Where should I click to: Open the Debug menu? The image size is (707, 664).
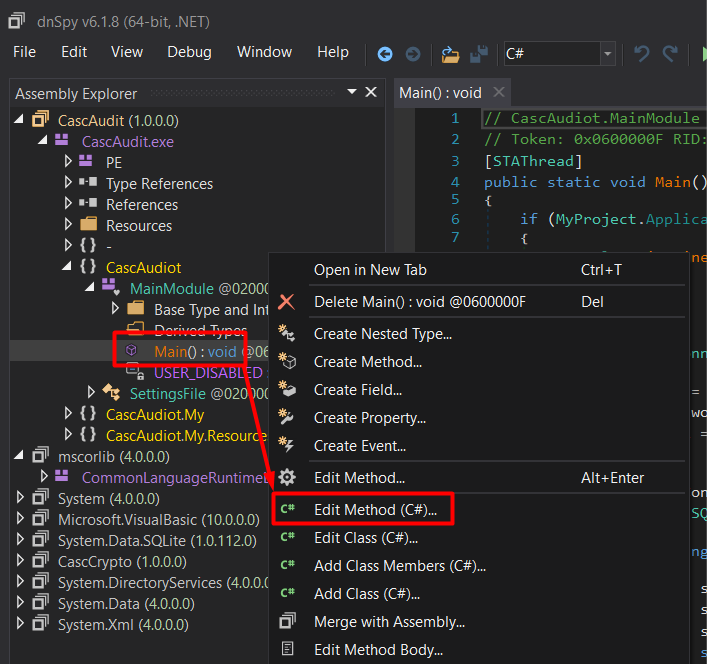[189, 52]
